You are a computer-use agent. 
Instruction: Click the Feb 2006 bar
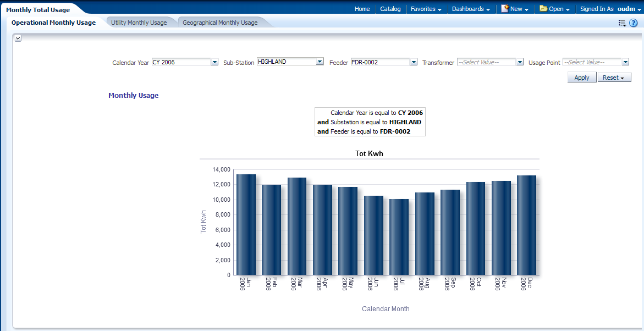[272, 230]
